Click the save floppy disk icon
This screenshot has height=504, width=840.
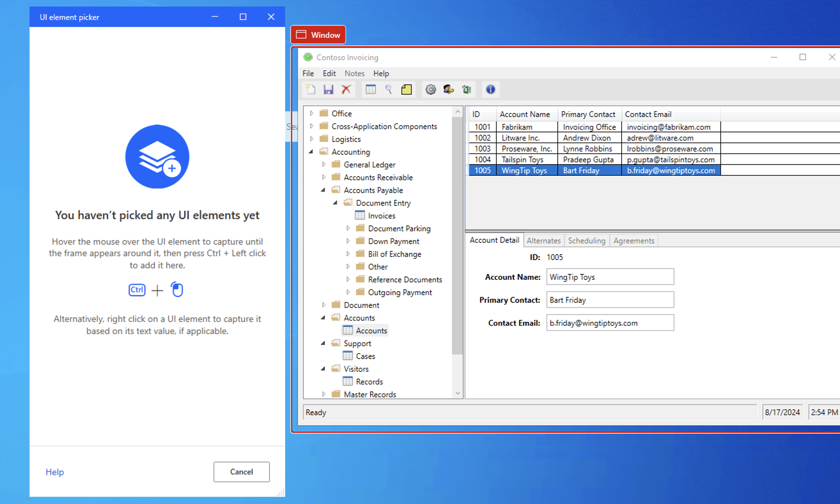(x=328, y=90)
